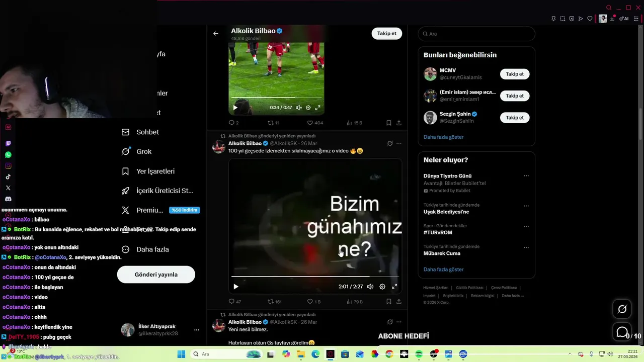The width and height of the screenshot is (644, 362).
Task: Open Yer İşaretleri in the X sidebar
Action: (148, 171)
